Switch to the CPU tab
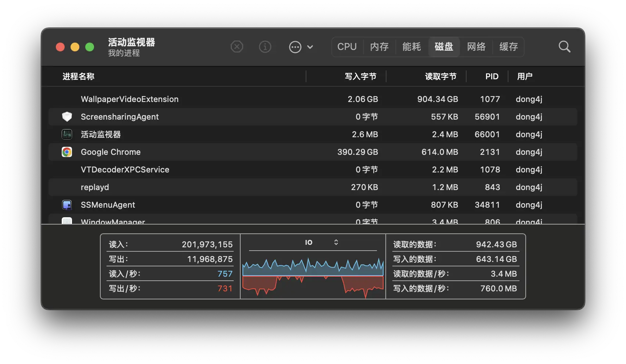Image resolution: width=626 pixels, height=364 pixels. point(347,47)
